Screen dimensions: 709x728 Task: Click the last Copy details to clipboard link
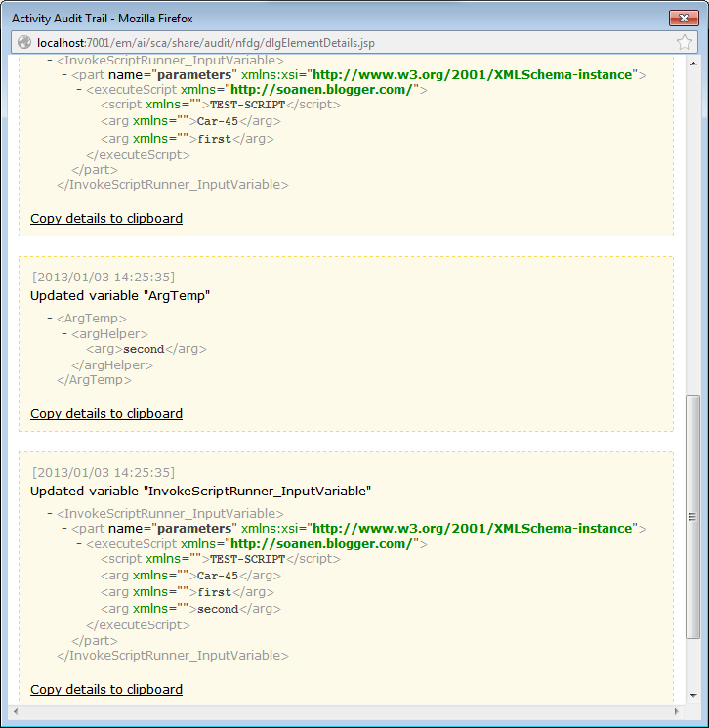106,689
